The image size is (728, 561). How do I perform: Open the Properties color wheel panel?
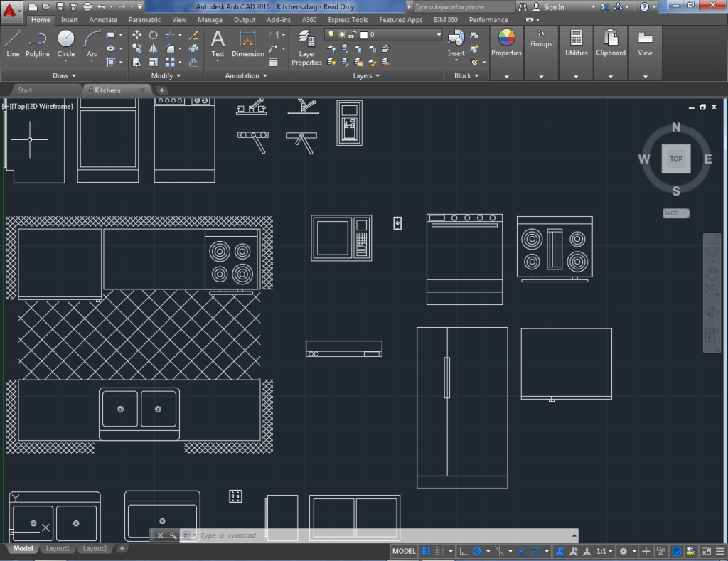[x=506, y=42]
